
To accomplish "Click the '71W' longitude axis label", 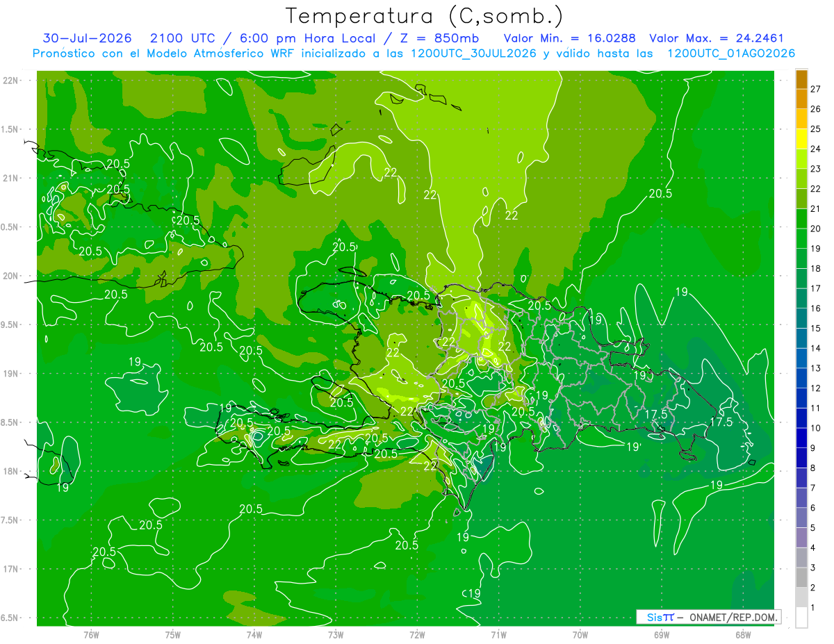I will [x=498, y=634].
